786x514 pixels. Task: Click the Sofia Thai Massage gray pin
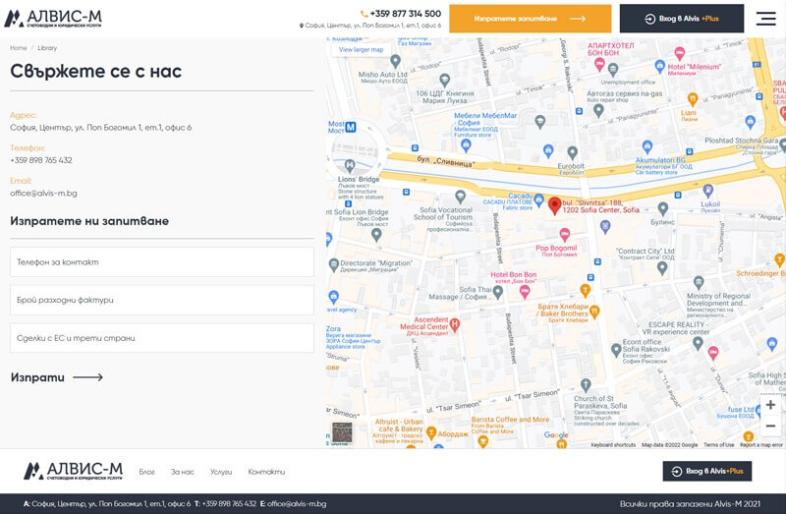coord(497,292)
